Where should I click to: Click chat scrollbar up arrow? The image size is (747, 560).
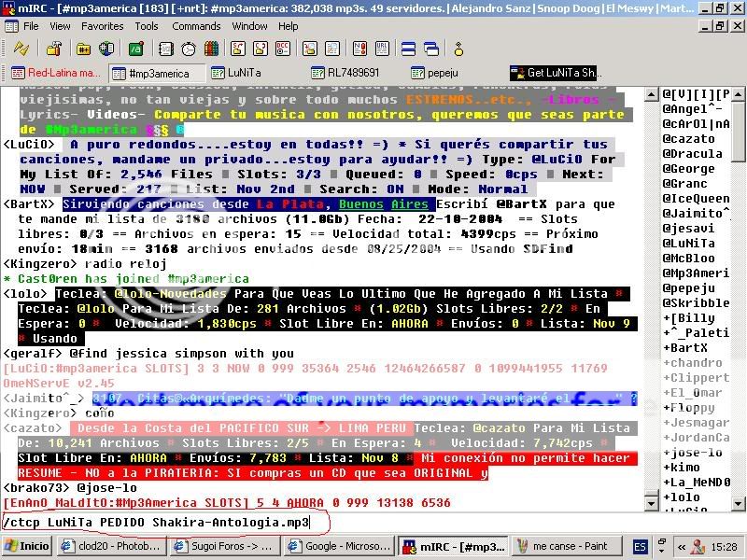point(651,94)
